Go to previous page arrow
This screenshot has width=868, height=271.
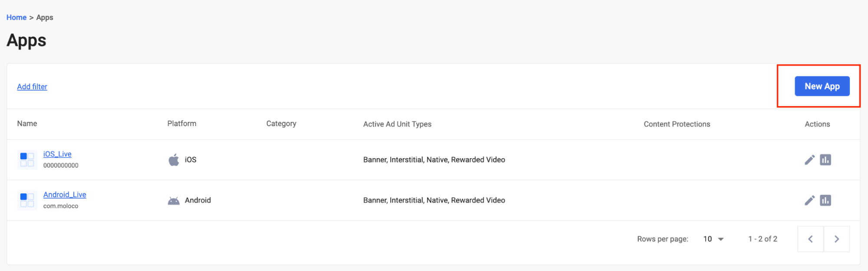tap(810, 239)
